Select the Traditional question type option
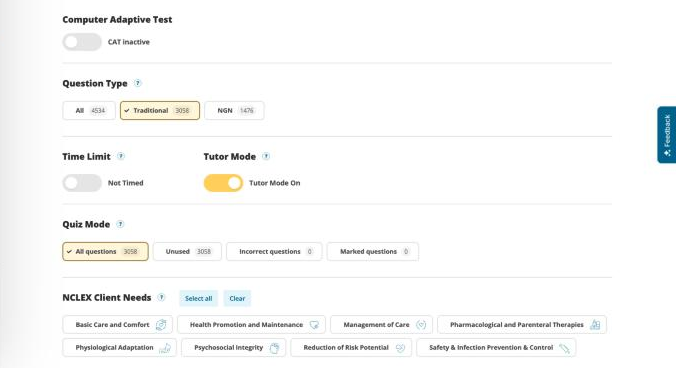The width and height of the screenshot is (676, 368). 160,110
